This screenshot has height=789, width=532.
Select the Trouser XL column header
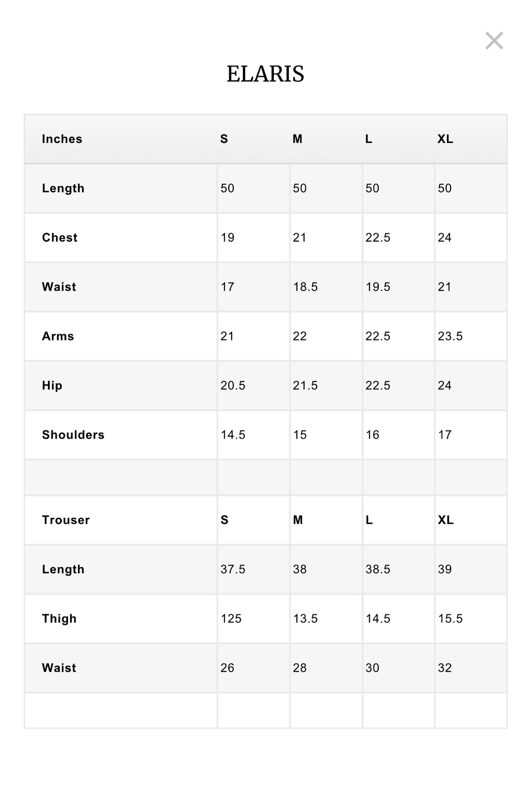(446, 520)
